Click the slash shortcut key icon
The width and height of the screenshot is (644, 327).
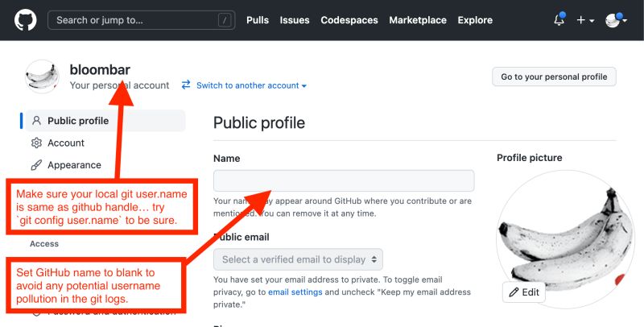(225, 20)
